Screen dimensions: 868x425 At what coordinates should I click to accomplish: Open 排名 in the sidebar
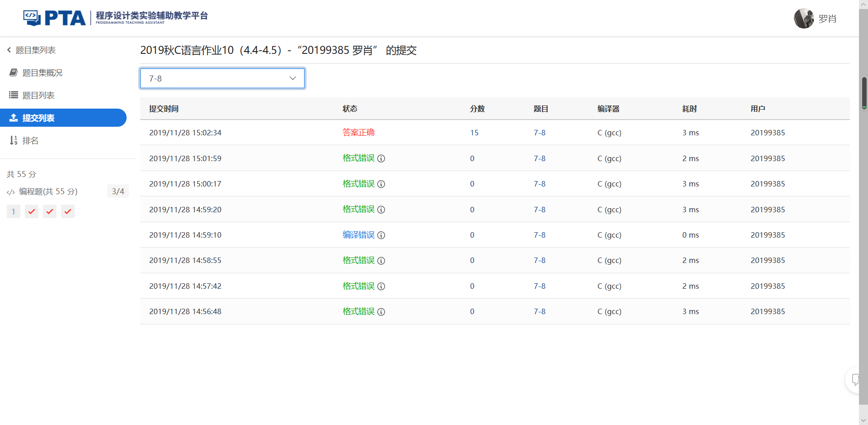(x=30, y=140)
